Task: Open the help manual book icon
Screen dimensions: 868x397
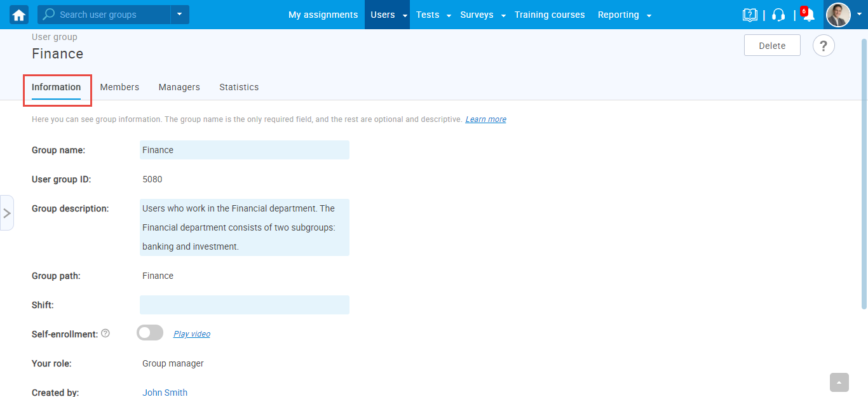Action: pyautogui.click(x=750, y=15)
